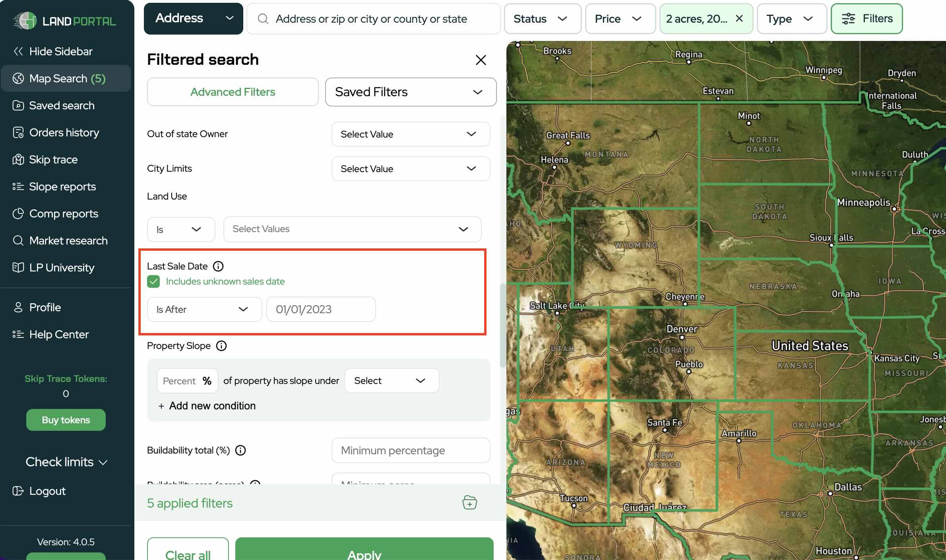Click the Property Slope info icon
The height and width of the screenshot is (560, 946).
221,346
